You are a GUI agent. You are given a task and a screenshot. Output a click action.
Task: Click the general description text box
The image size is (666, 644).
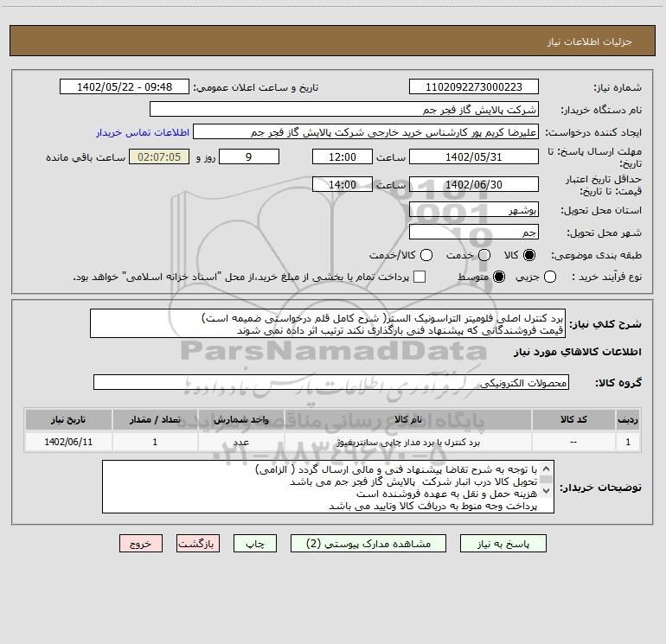tap(328, 323)
